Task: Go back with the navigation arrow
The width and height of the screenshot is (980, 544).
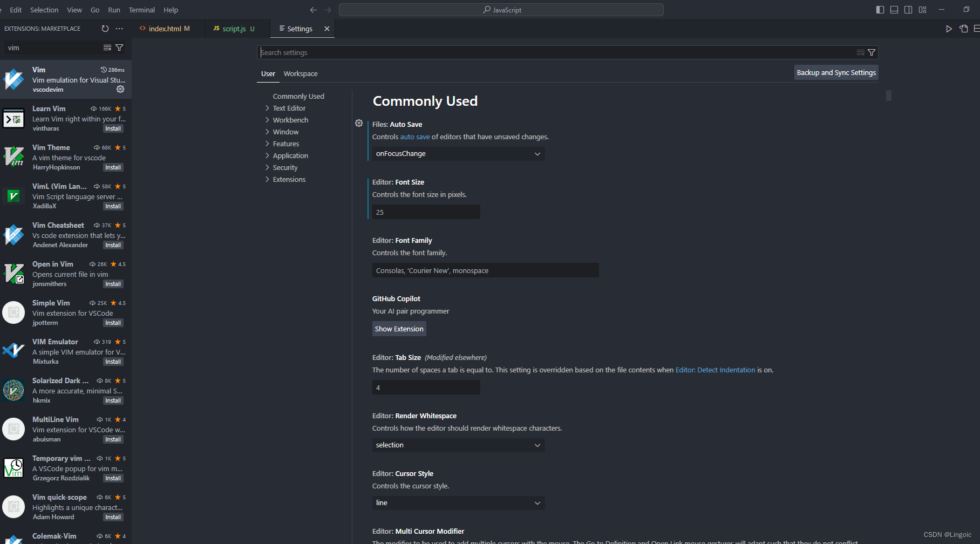Action: pos(314,10)
